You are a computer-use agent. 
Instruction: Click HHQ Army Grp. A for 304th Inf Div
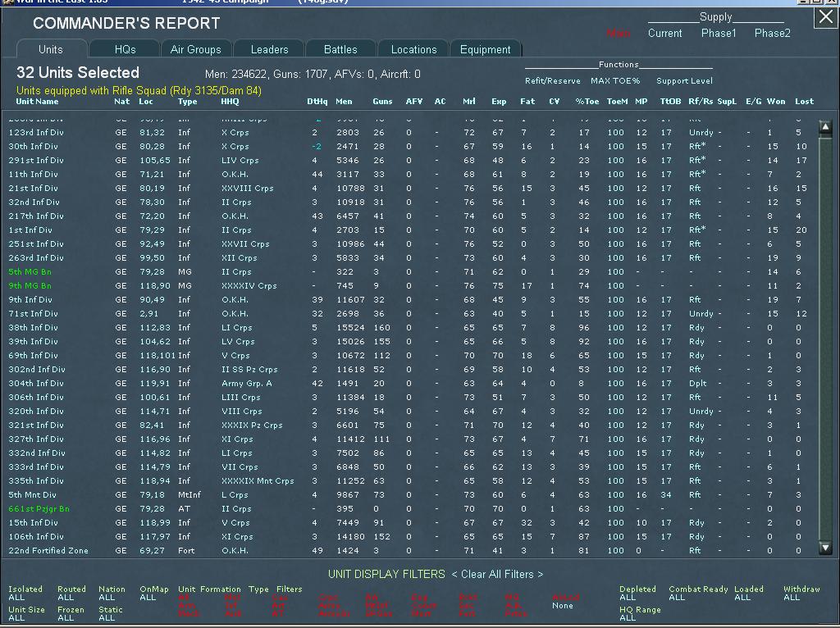click(246, 384)
